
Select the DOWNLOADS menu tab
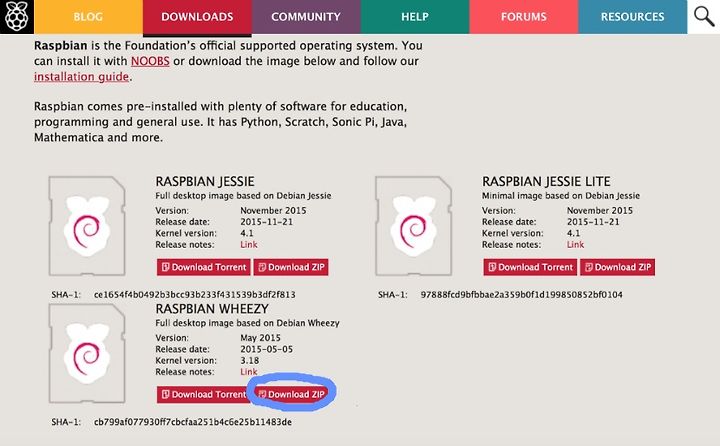(x=197, y=17)
